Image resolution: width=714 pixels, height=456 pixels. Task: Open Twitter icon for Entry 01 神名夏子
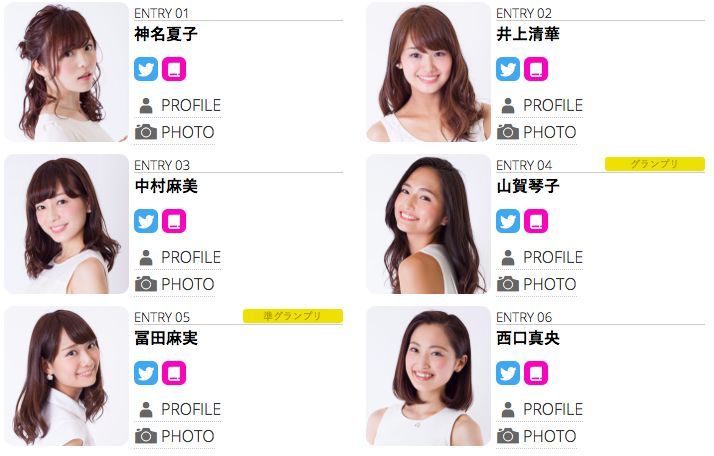[x=146, y=69]
